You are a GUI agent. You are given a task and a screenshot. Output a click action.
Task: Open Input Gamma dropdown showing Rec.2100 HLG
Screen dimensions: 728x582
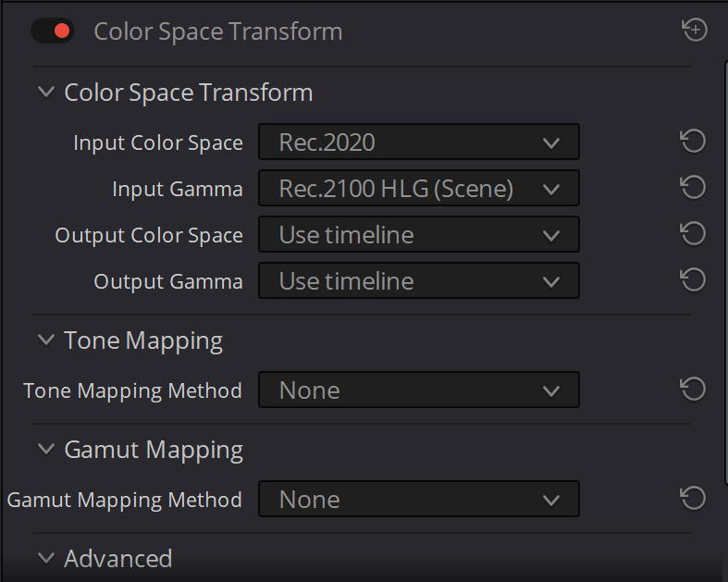pyautogui.click(x=419, y=188)
